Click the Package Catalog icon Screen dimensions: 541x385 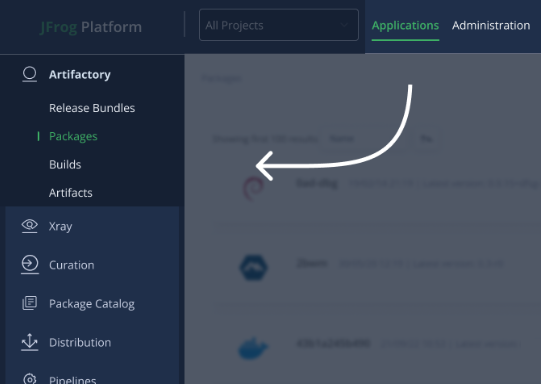point(30,303)
